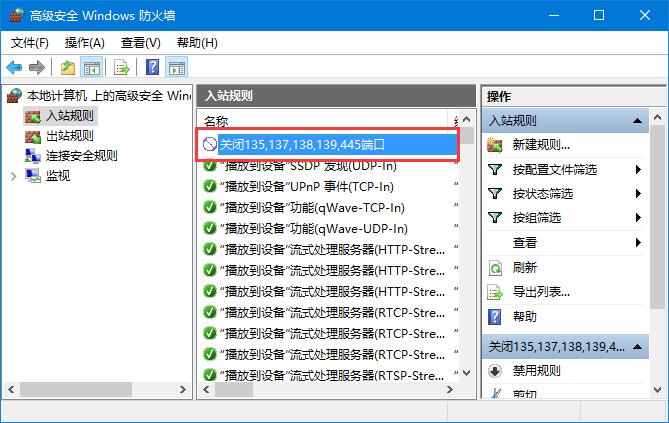669x423 pixels.
Task: Select 连接安全规则 in the left tree
Action: [x=81, y=156]
